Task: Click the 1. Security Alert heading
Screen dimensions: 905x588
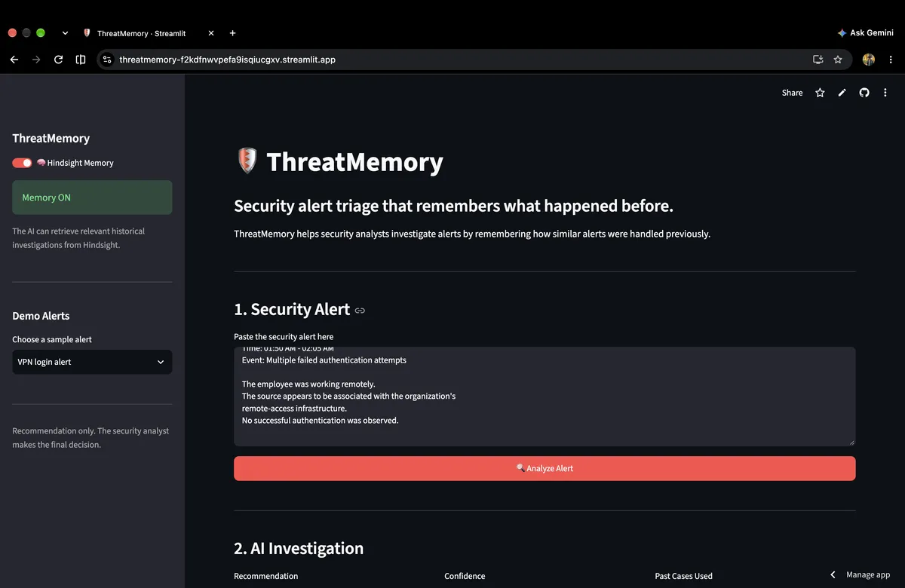Action: click(x=292, y=309)
